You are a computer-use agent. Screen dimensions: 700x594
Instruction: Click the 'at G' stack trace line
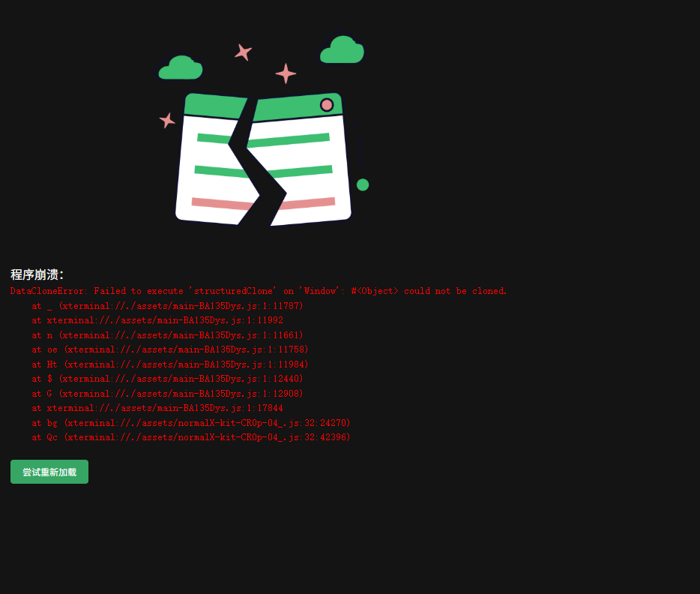(x=167, y=394)
